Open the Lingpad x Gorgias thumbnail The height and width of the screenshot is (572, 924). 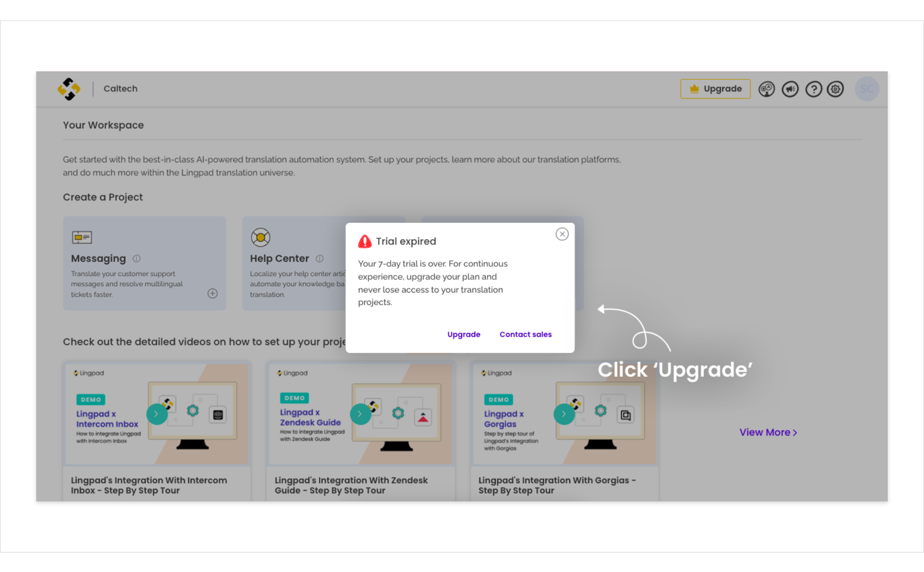point(564,414)
